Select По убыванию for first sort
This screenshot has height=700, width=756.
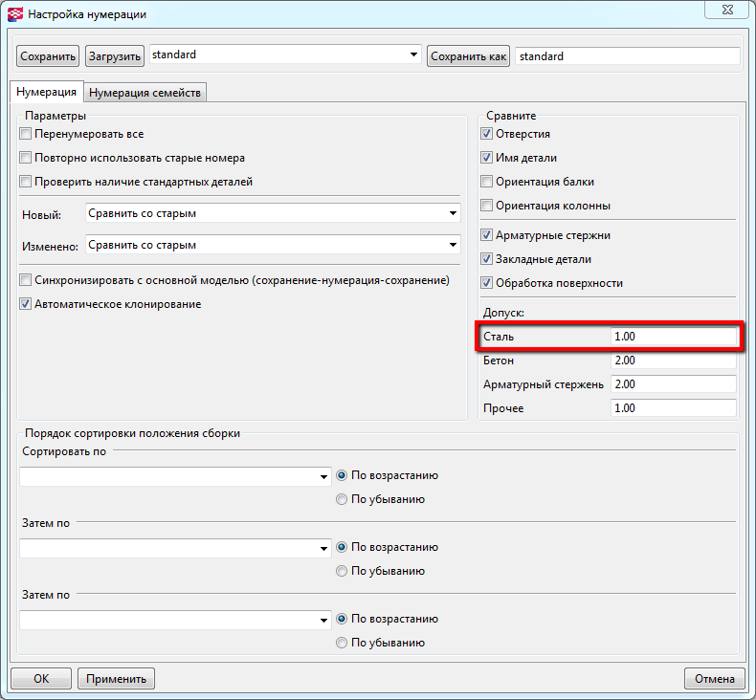point(342,499)
